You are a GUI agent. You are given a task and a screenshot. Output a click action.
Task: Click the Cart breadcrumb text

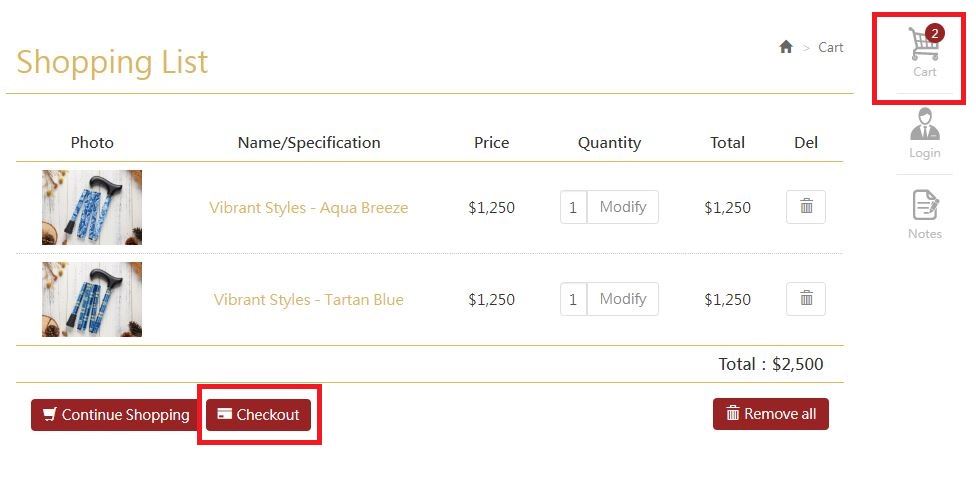tap(830, 47)
